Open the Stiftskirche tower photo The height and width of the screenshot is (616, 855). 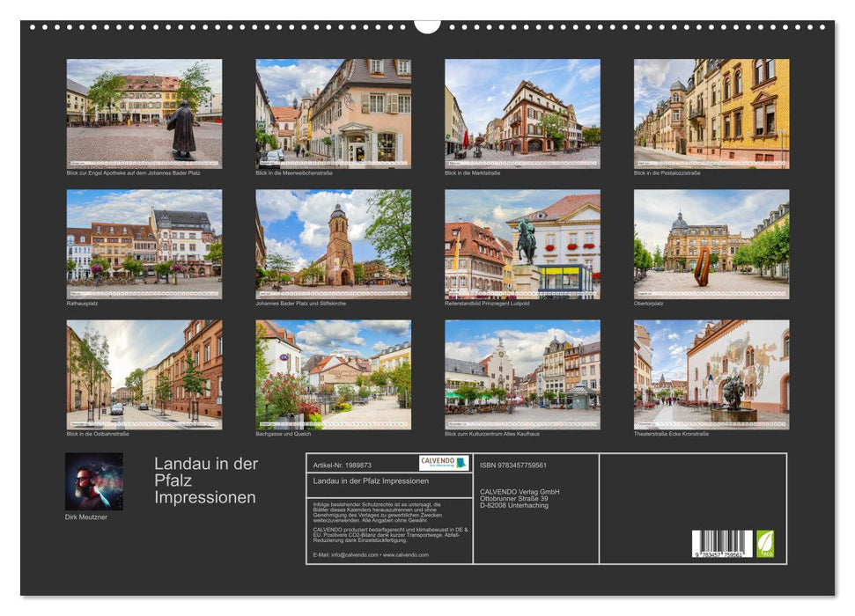pos(333,244)
